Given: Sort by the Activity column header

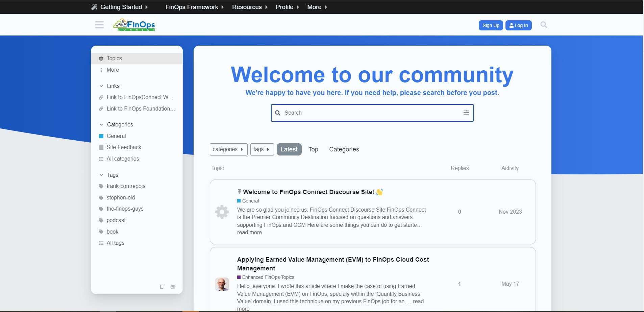Looking at the screenshot, I should click(510, 168).
